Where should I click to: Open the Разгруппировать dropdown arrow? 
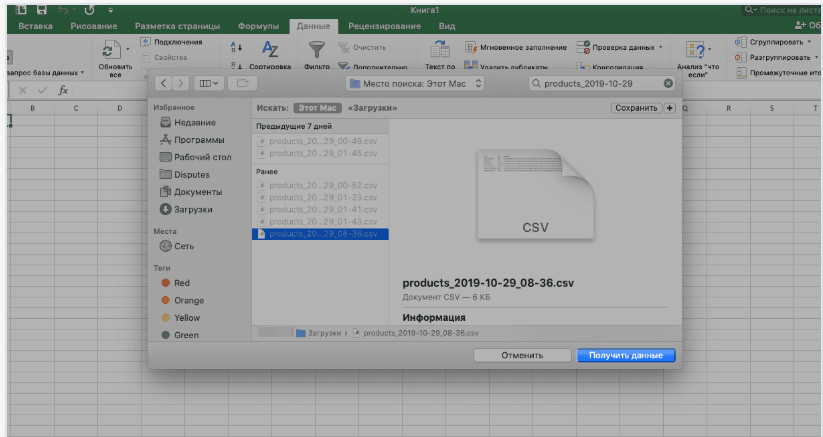816,57
